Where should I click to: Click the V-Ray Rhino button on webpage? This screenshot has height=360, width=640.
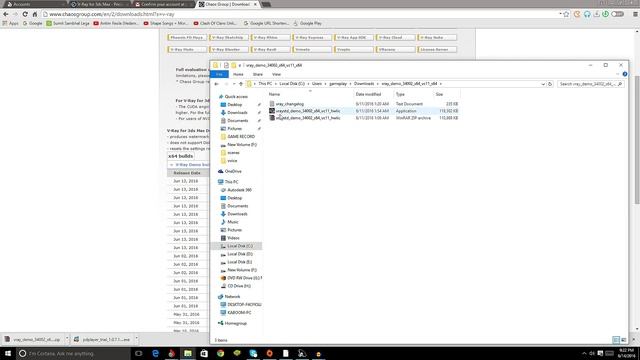270,38
